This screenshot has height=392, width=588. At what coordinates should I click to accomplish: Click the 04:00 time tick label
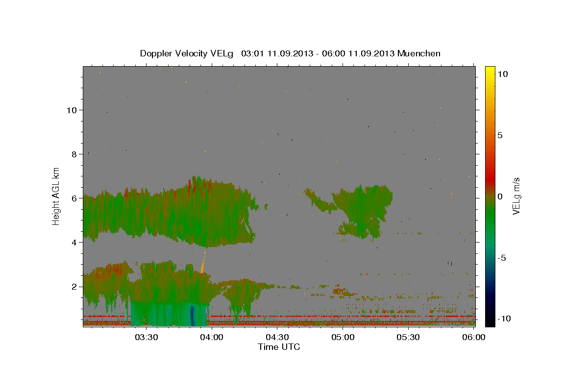point(212,337)
